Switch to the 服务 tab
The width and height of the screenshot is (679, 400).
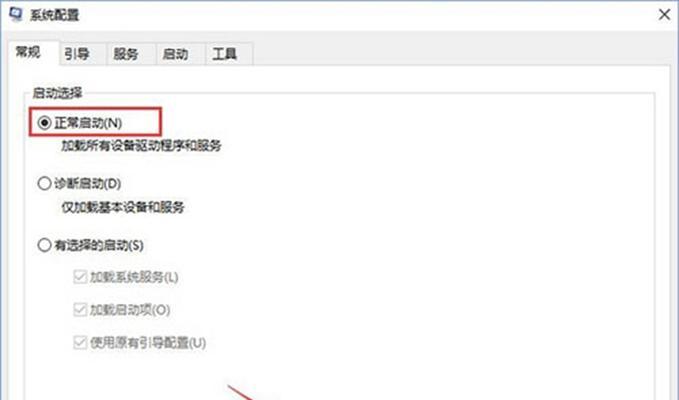pos(126,54)
